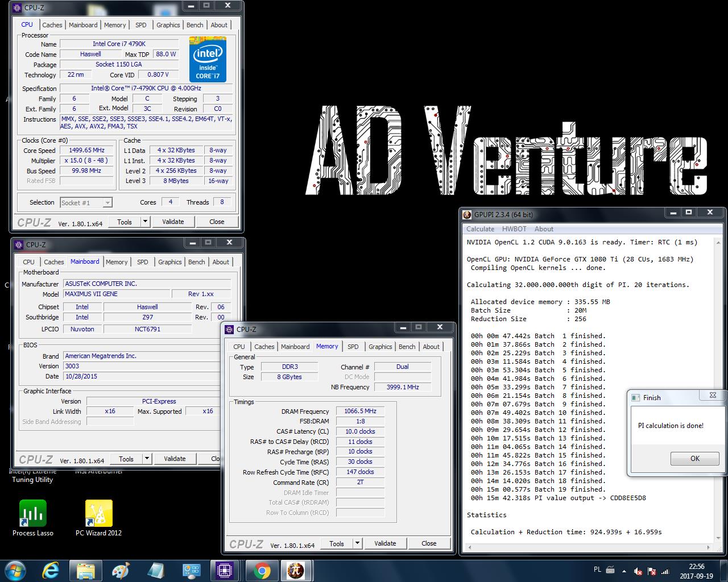This screenshot has width=728, height=582.
Task: Open Calculate menu in GPUPI
Action: (x=480, y=229)
